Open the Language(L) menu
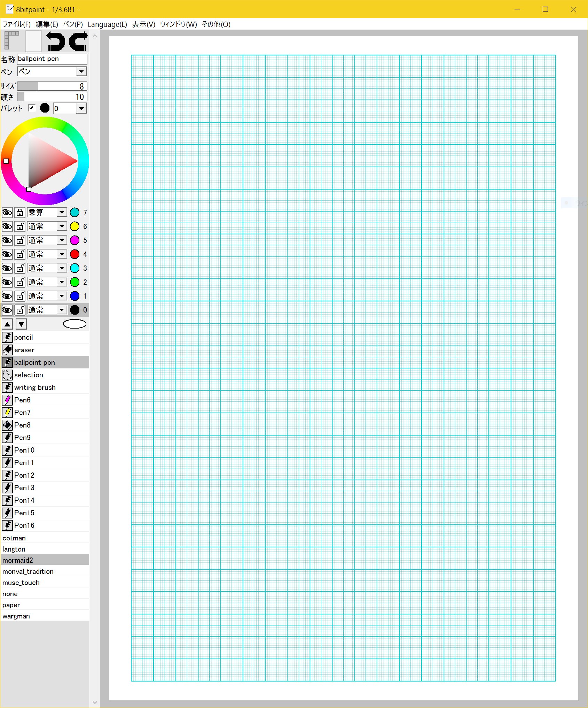Screen dimensions: 588x708 click(107, 24)
